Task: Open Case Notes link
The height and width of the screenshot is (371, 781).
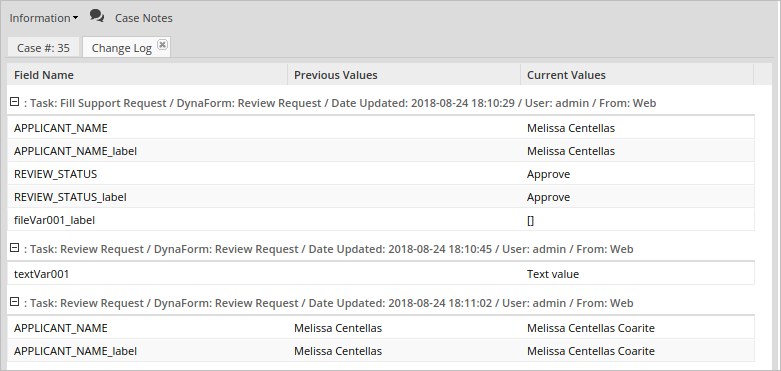Action: click(143, 18)
